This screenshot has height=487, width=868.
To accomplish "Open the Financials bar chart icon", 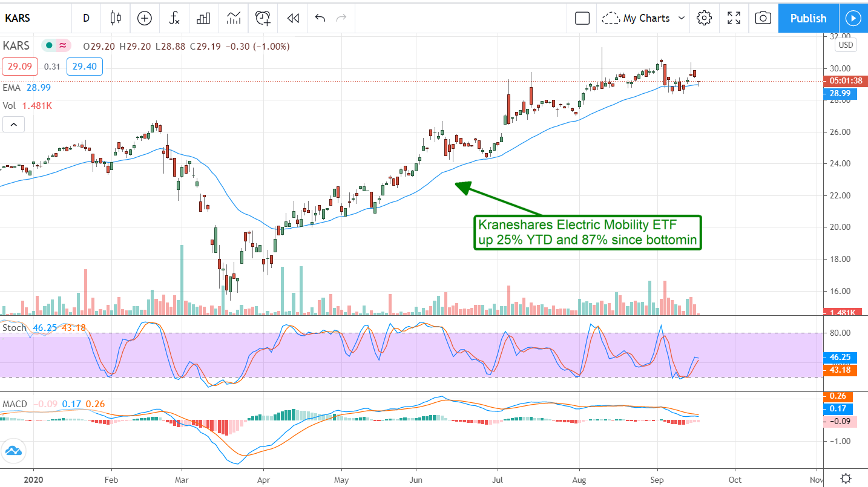I will (x=203, y=18).
